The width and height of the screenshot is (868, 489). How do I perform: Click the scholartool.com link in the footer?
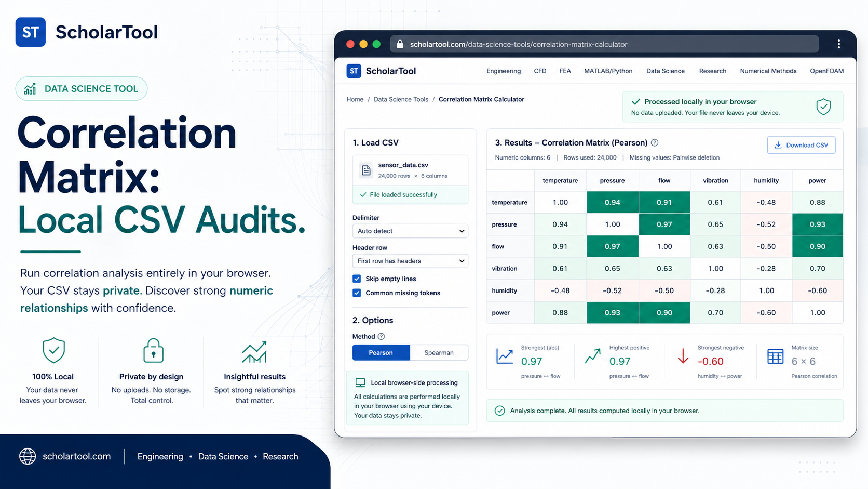coord(77,456)
